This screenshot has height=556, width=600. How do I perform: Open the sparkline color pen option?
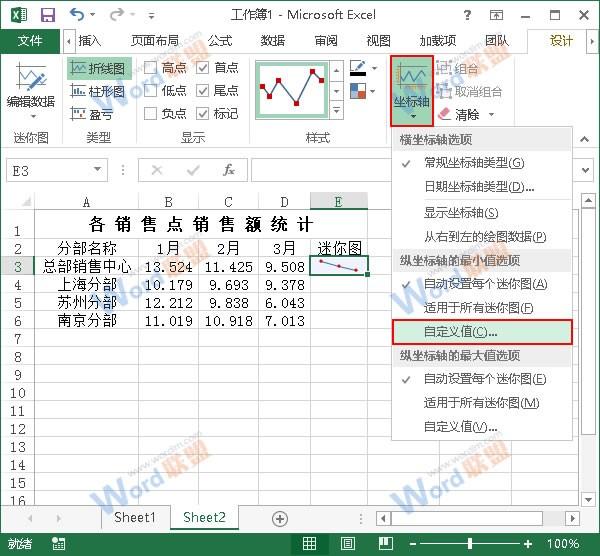pyautogui.click(x=358, y=68)
